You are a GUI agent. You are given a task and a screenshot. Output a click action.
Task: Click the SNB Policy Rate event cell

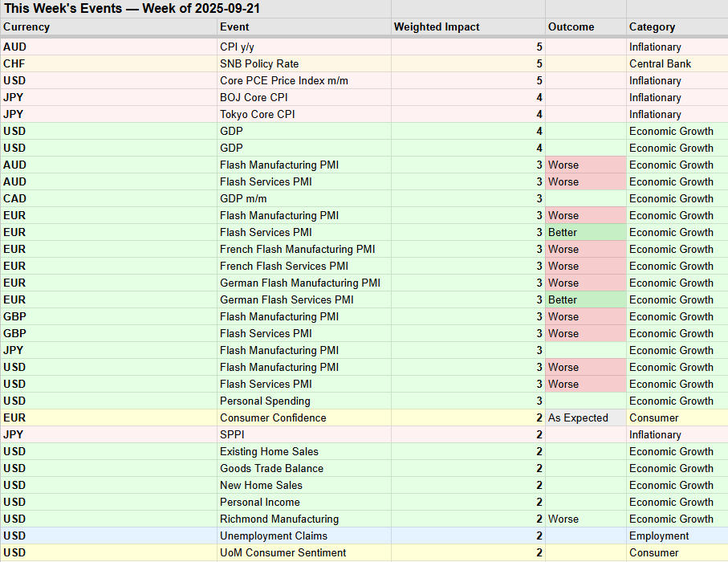pyautogui.click(x=259, y=63)
